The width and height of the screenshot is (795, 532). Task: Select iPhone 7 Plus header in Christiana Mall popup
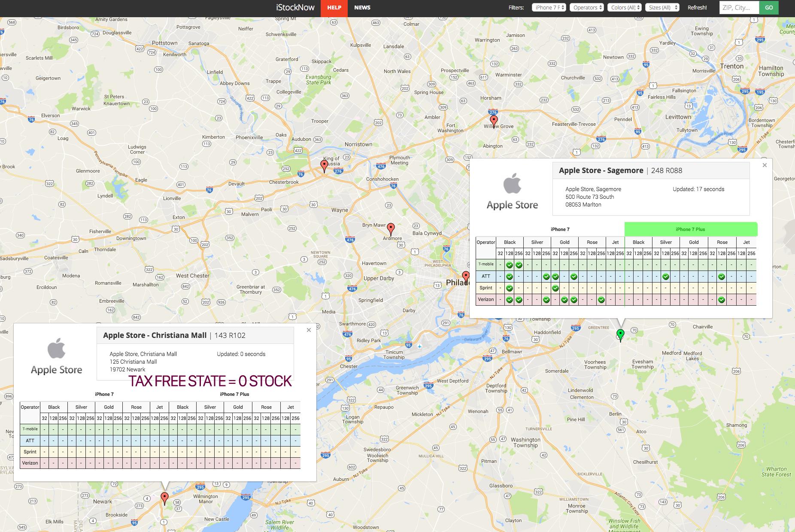click(x=234, y=394)
